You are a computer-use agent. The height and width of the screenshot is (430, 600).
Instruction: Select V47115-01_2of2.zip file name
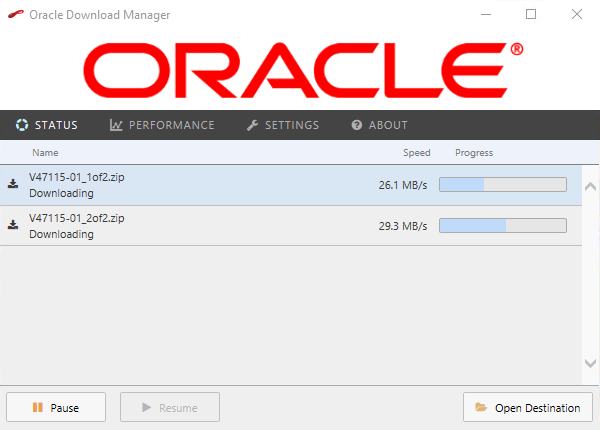[x=77, y=218]
